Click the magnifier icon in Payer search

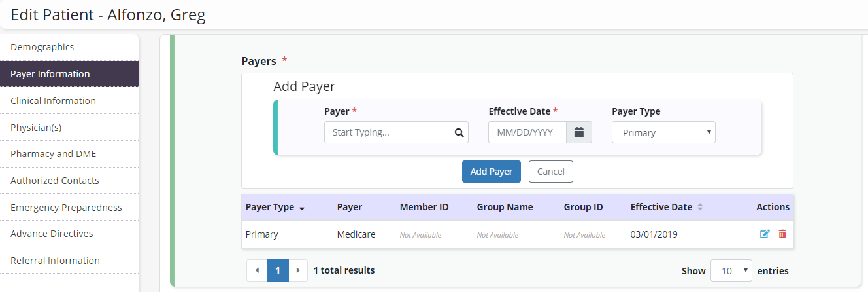[459, 132]
